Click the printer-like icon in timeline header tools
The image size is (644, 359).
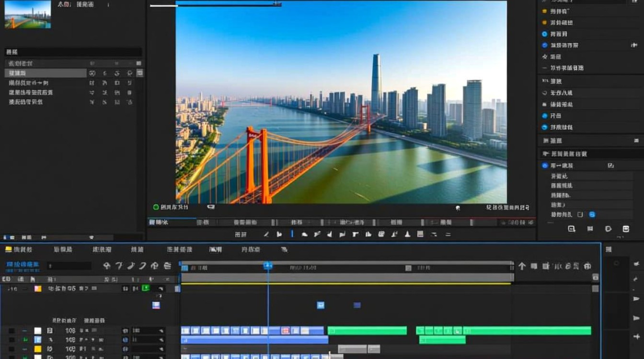click(167, 266)
